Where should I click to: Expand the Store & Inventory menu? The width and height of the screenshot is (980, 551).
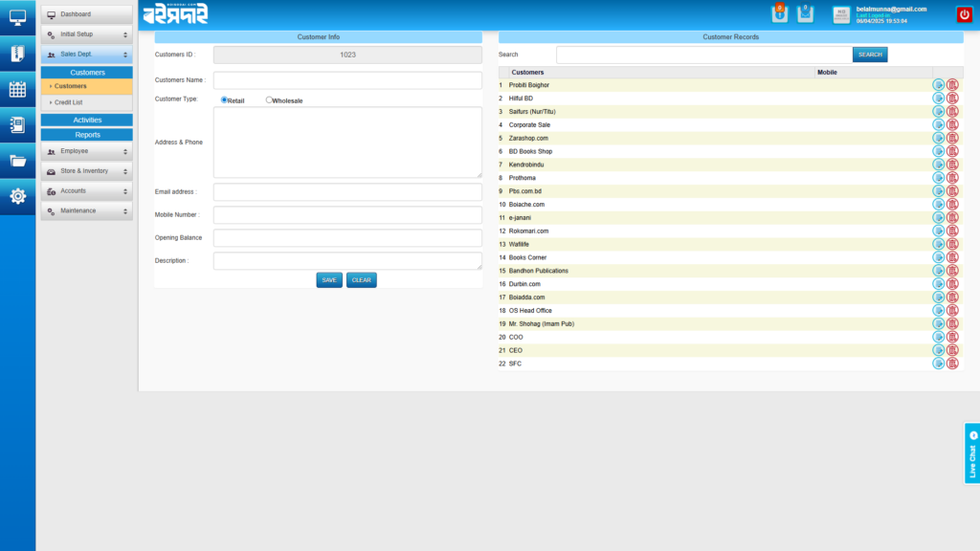[87, 170]
